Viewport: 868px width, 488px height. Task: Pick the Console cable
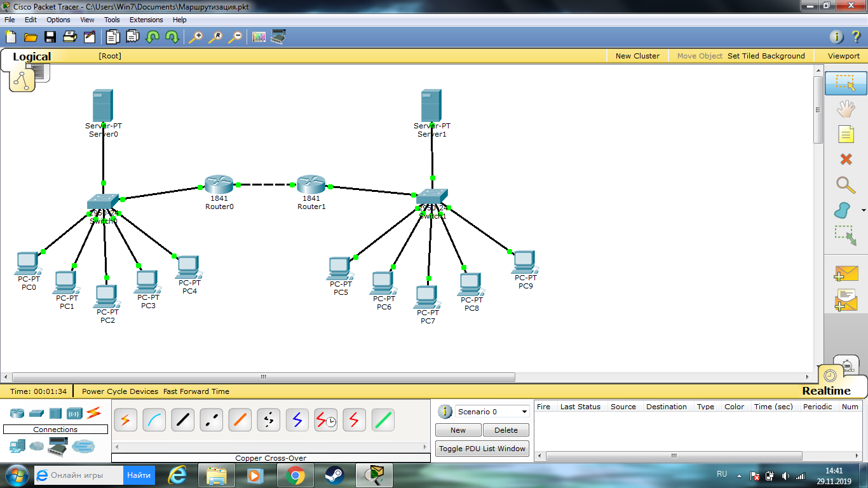(154, 420)
